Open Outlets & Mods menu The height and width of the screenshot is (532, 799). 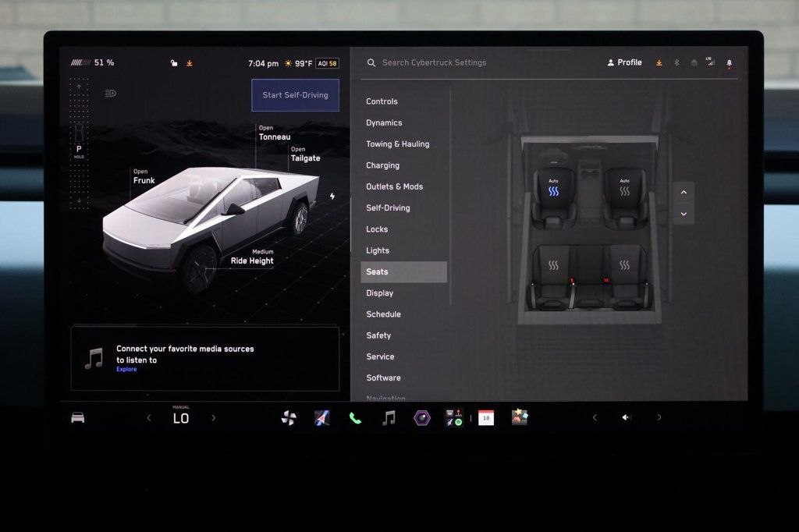[x=394, y=186]
